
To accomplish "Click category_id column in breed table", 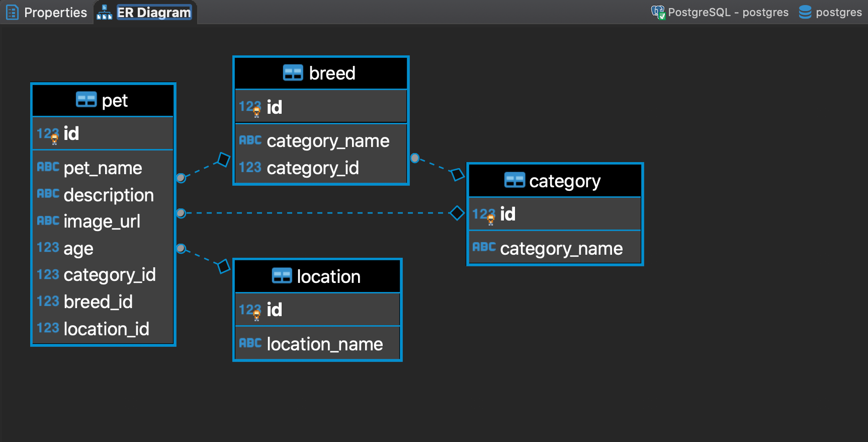I will pyautogui.click(x=312, y=168).
